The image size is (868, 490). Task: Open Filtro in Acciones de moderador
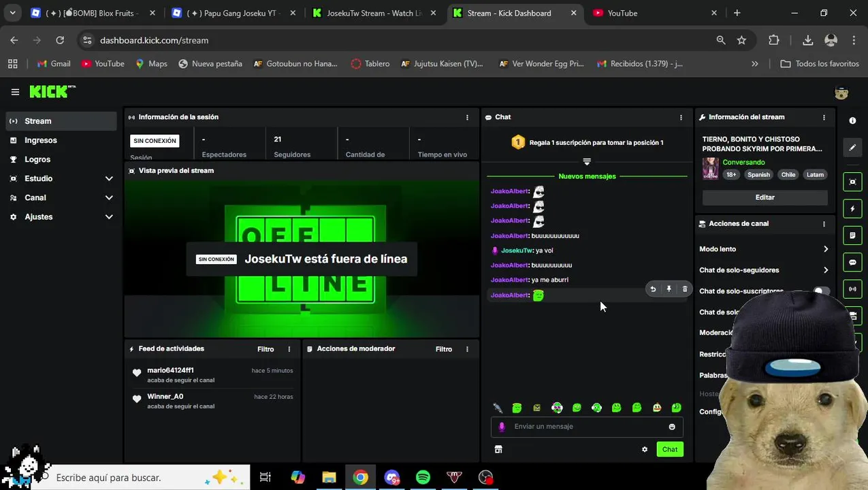[444, 349]
